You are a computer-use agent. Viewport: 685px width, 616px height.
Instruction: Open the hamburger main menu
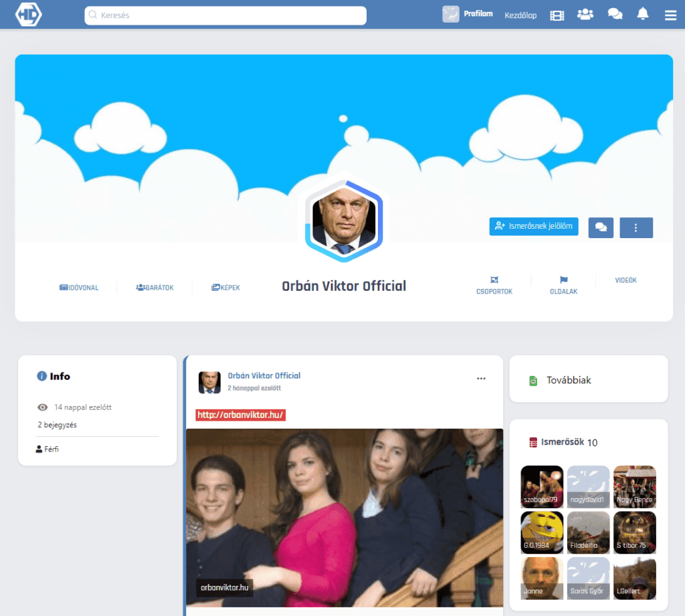[670, 15]
